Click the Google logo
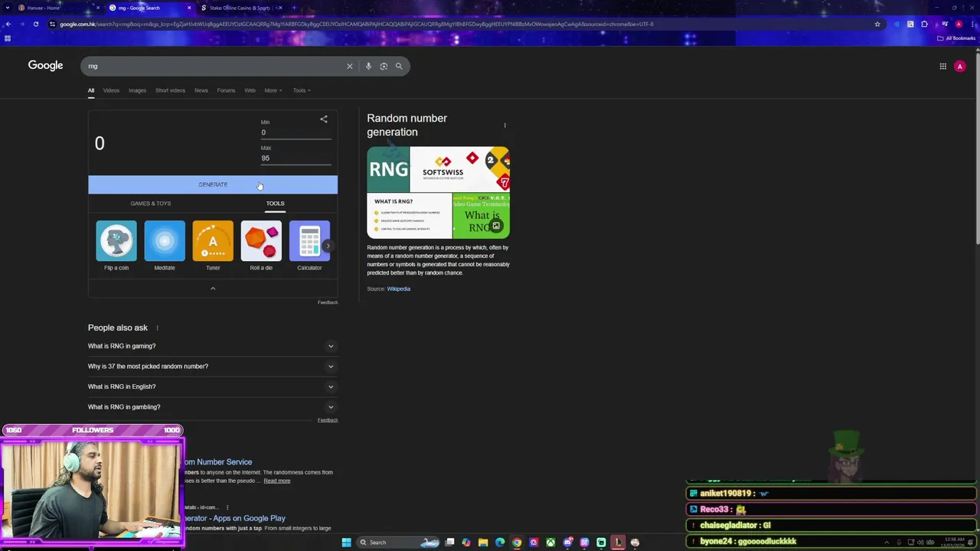Image resolution: width=980 pixels, height=551 pixels. 45,66
